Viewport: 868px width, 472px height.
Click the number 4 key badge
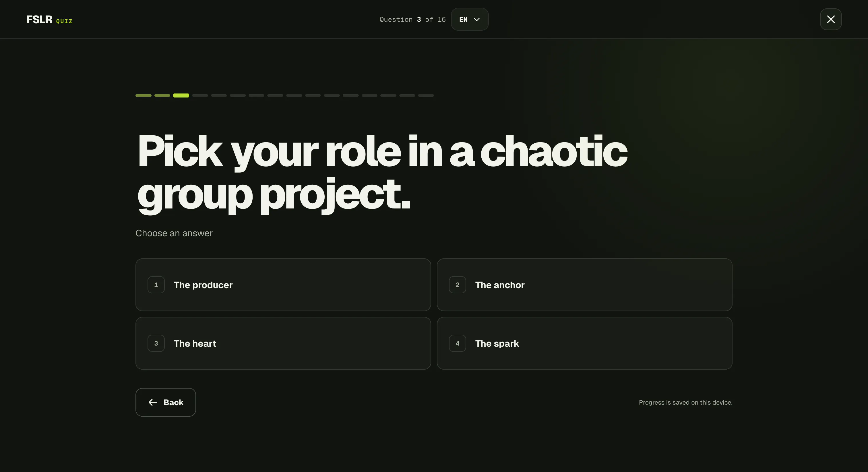click(x=457, y=344)
